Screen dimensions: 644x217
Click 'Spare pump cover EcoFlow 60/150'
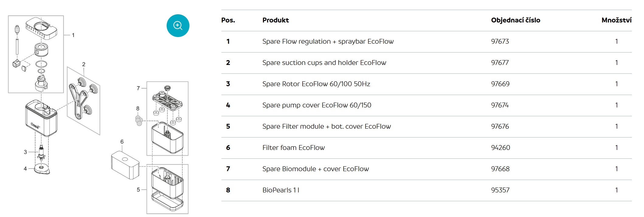point(317,105)
